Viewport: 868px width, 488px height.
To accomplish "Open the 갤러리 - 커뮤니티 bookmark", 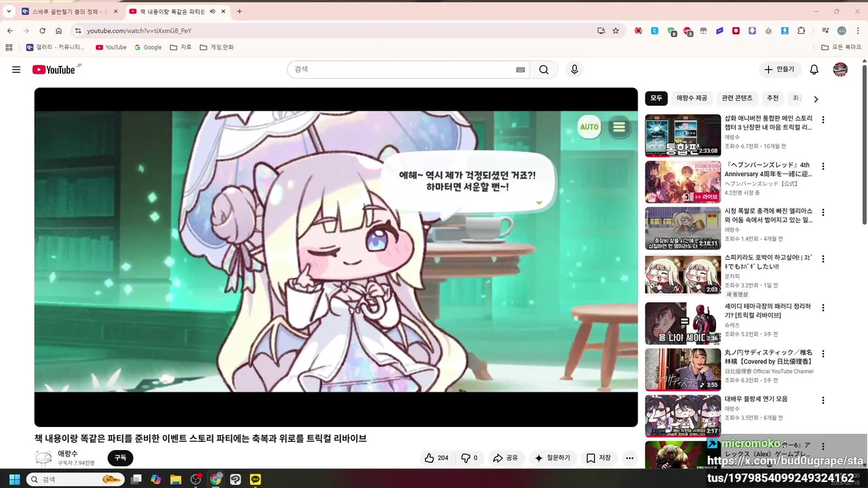I will click(x=55, y=47).
